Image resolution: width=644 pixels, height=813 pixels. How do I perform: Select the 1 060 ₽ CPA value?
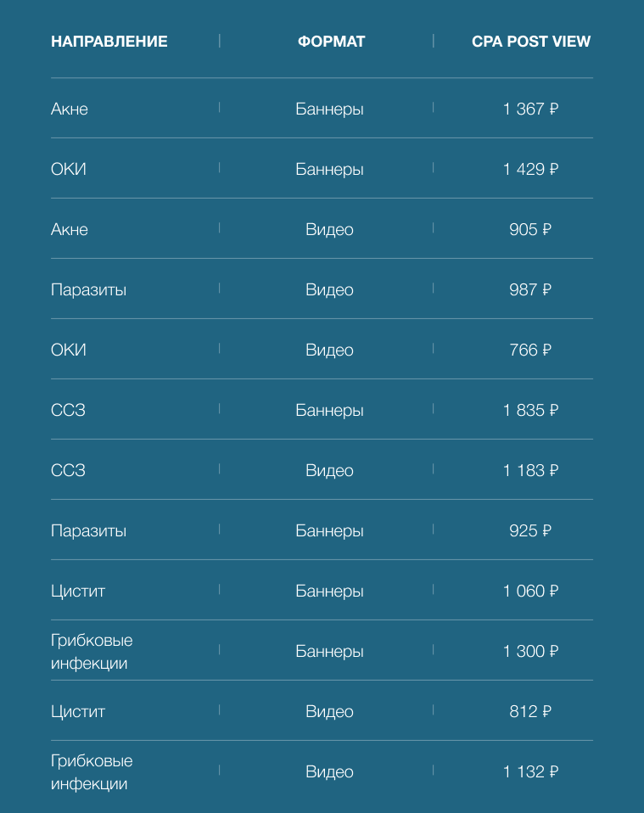click(530, 591)
